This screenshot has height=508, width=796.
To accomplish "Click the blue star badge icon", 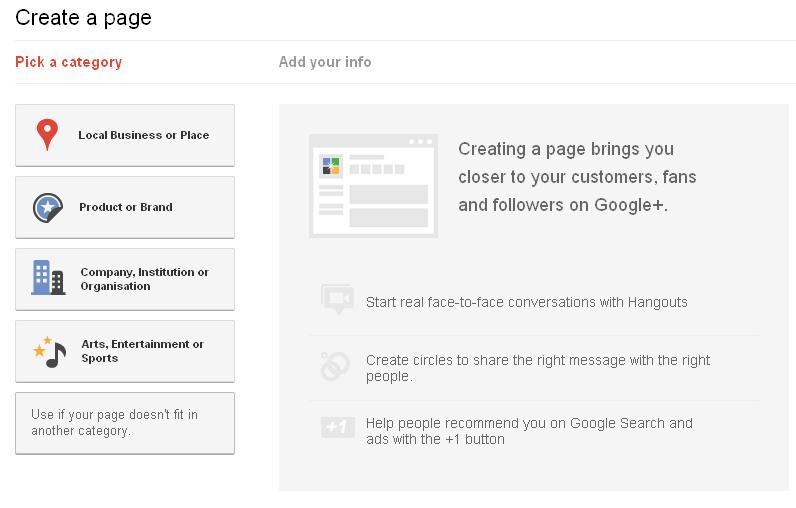I will coord(47,207).
